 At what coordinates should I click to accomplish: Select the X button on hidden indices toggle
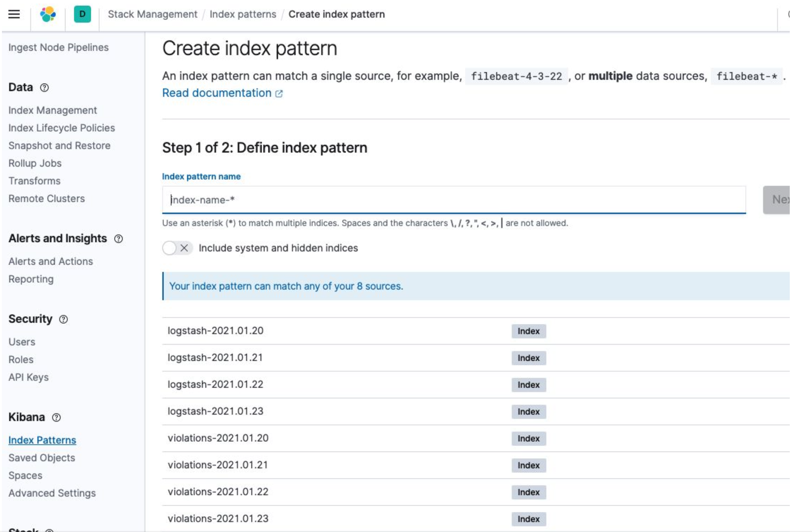click(x=184, y=248)
